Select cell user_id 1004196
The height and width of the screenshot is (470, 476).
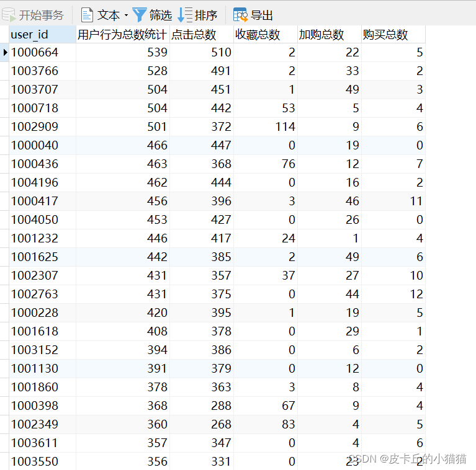click(42, 182)
